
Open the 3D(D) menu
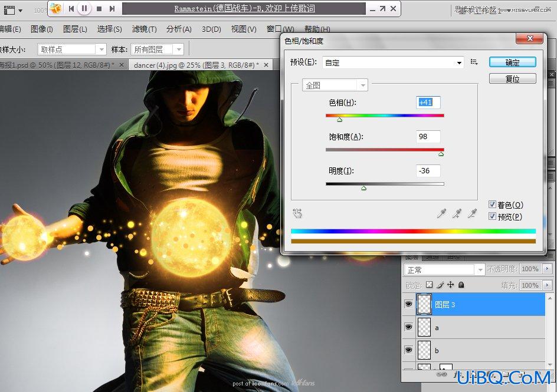pos(211,29)
